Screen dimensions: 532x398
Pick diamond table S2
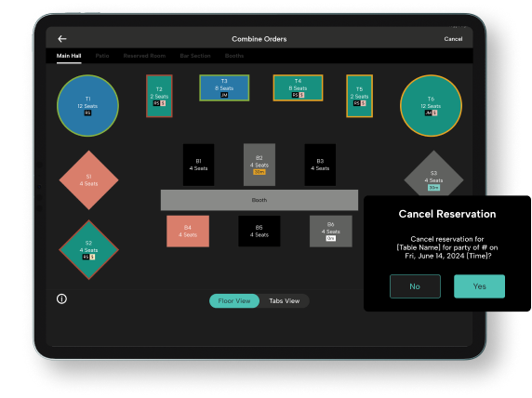pyautogui.click(x=89, y=250)
